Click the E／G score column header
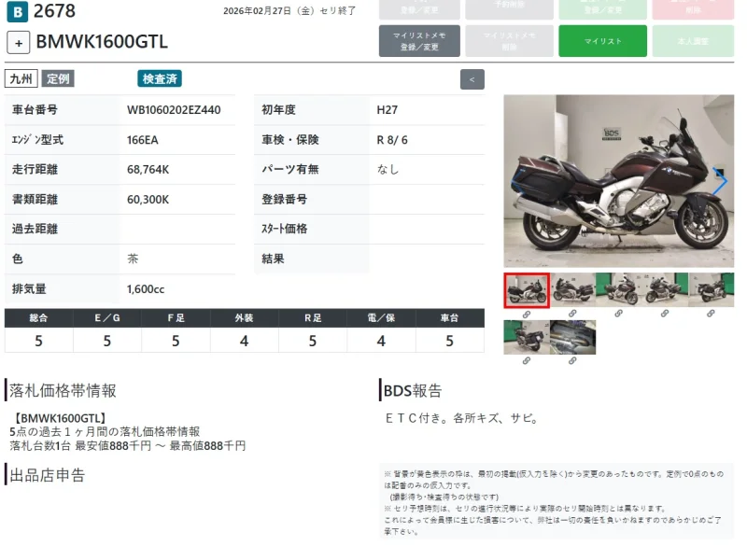Viewport: 747px width, 560px height. [107, 318]
